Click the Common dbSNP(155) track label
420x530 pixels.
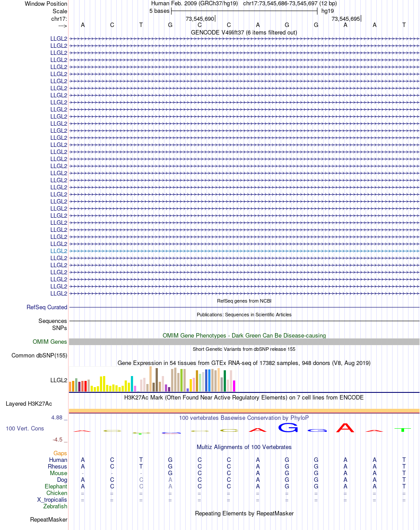point(39,356)
